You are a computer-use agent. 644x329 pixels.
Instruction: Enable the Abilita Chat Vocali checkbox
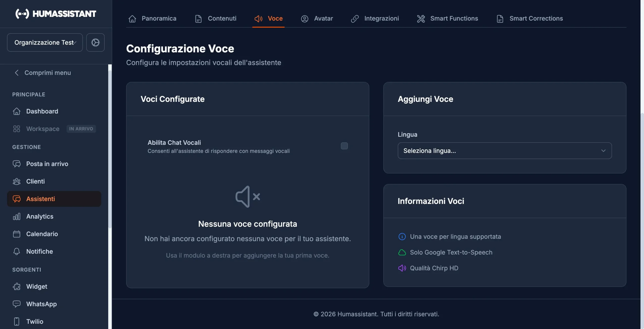coord(344,146)
